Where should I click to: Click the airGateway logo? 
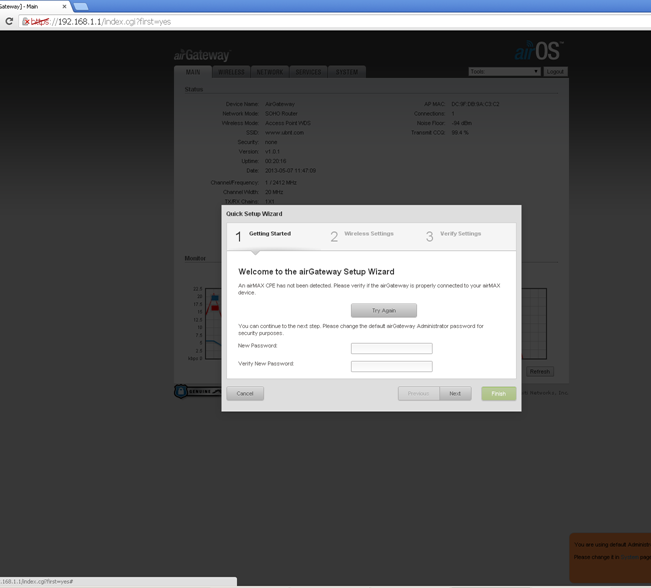(202, 55)
